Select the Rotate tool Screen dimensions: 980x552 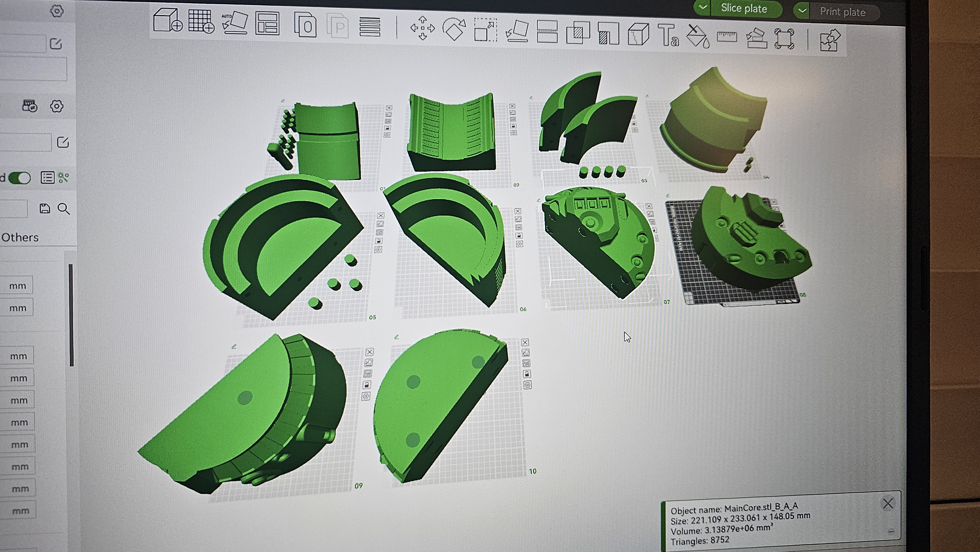(454, 30)
